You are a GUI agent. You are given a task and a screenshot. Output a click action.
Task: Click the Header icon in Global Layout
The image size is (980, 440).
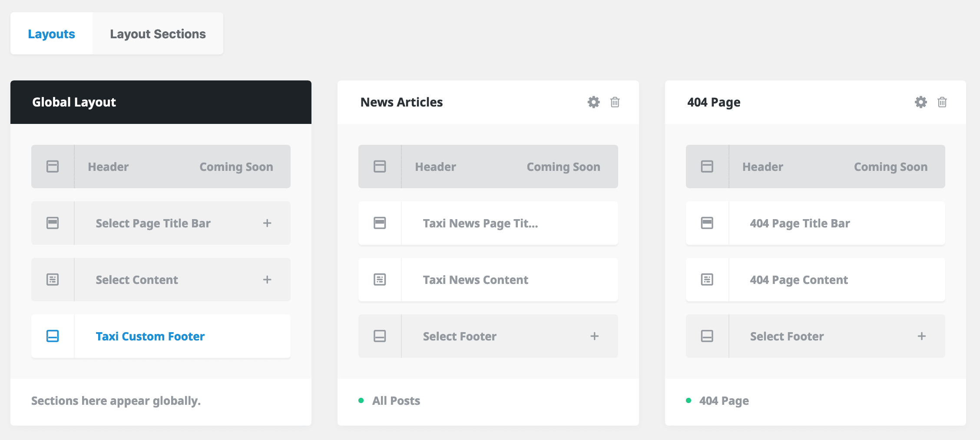pyautogui.click(x=53, y=167)
